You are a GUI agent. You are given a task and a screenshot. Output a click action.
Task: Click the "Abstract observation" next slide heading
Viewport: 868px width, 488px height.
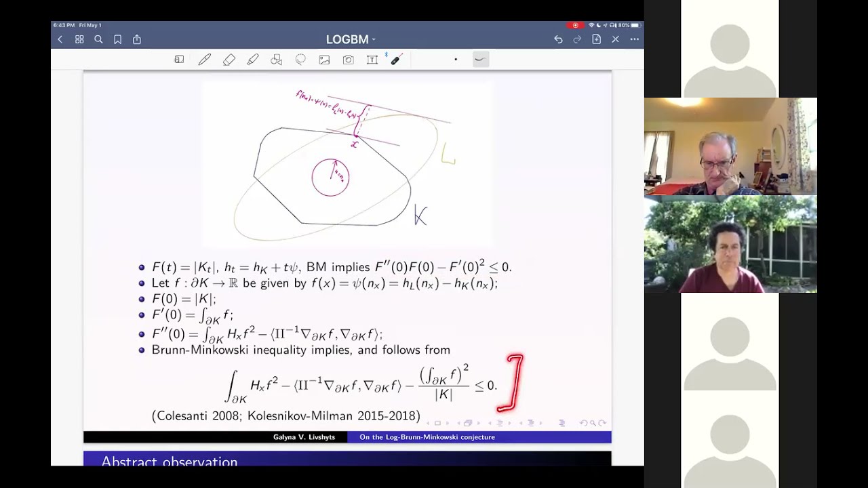point(170,462)
